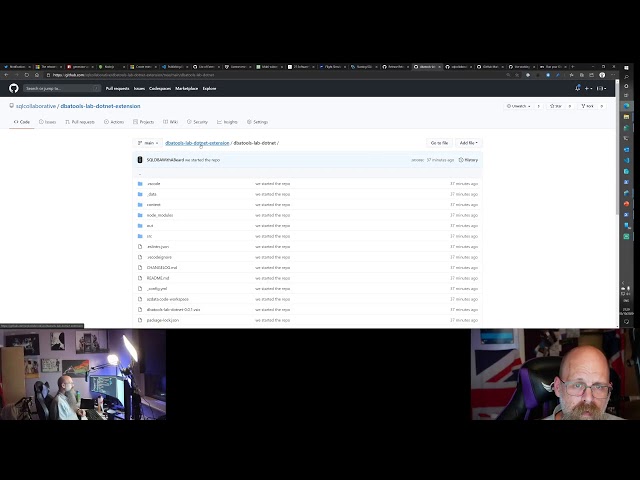
Task: Select the Pull requests repository tab
Action: pyautogui.click(x=80, y=122)
